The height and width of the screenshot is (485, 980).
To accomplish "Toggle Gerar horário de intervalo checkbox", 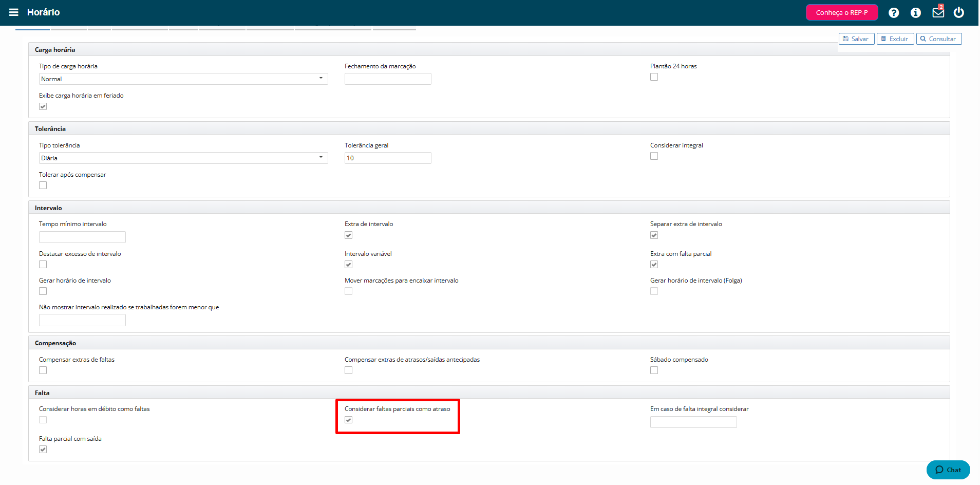I will 43,291.
